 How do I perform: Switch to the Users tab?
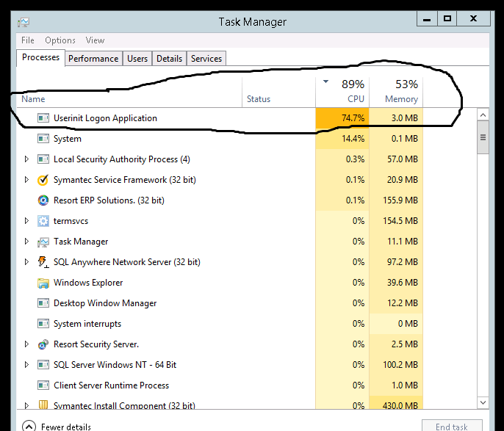point(137,59)
